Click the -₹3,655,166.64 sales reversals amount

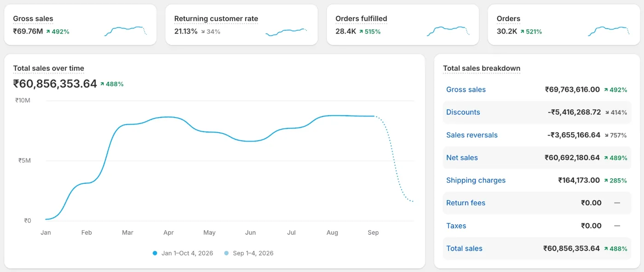(574, 135)
